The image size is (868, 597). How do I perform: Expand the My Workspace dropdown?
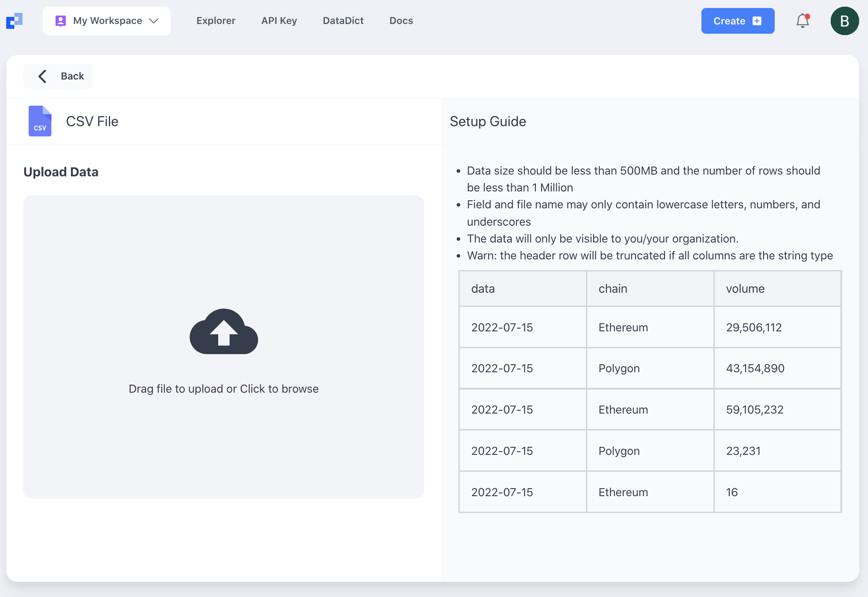(107, 21)
